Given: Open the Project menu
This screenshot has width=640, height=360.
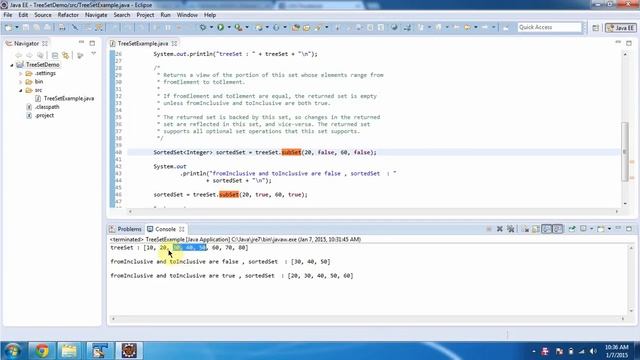Looking at the screenshot, I should point(145,15).
